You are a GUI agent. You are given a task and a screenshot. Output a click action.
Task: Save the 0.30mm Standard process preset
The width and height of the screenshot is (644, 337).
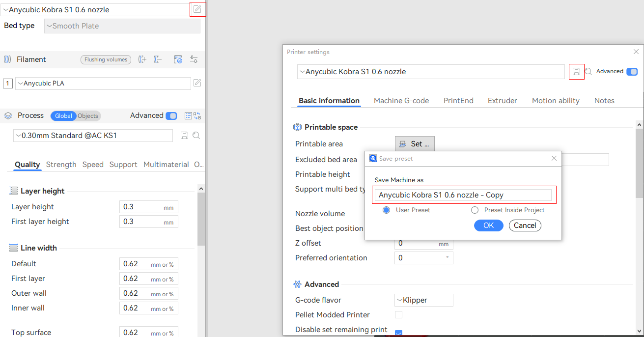(x=185, y=136)
